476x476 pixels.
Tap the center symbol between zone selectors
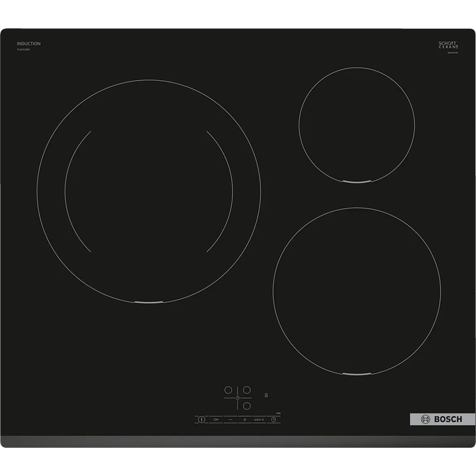tap(237, 398)
